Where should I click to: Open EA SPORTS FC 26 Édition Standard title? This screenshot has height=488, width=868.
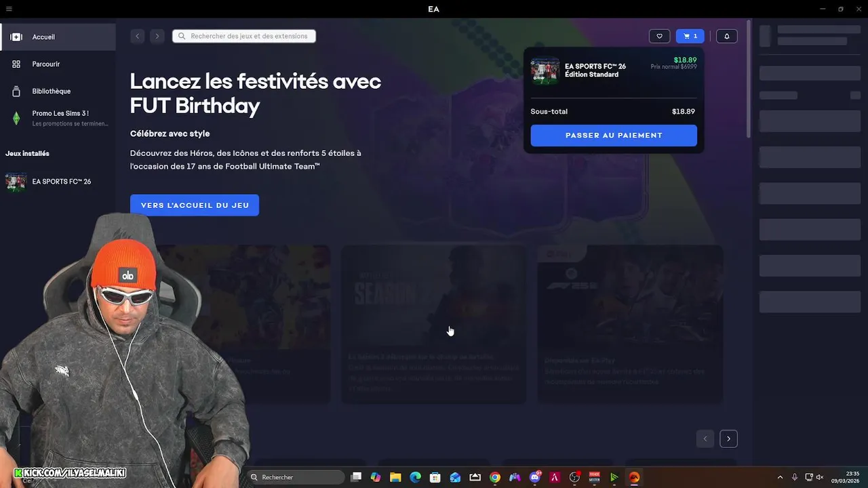click(595, 70)
